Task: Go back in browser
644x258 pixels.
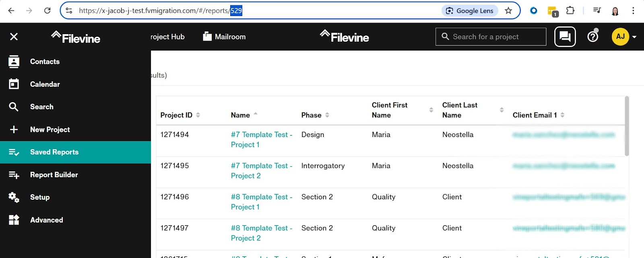Action: coord(11,11)
